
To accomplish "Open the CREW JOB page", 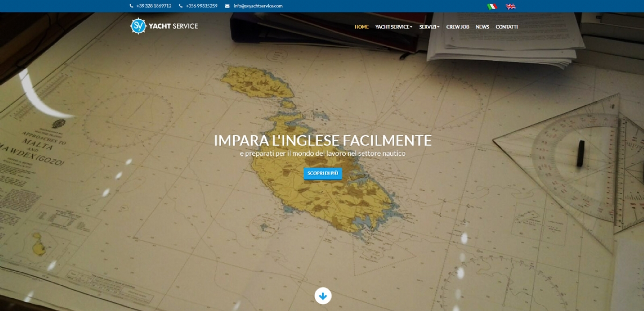I will tap(458, 27).
